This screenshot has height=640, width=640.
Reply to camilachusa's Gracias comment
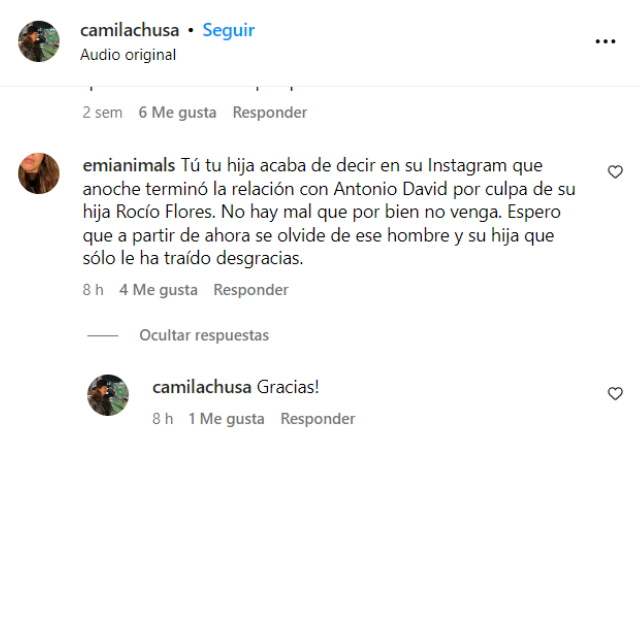pos(318,419)
